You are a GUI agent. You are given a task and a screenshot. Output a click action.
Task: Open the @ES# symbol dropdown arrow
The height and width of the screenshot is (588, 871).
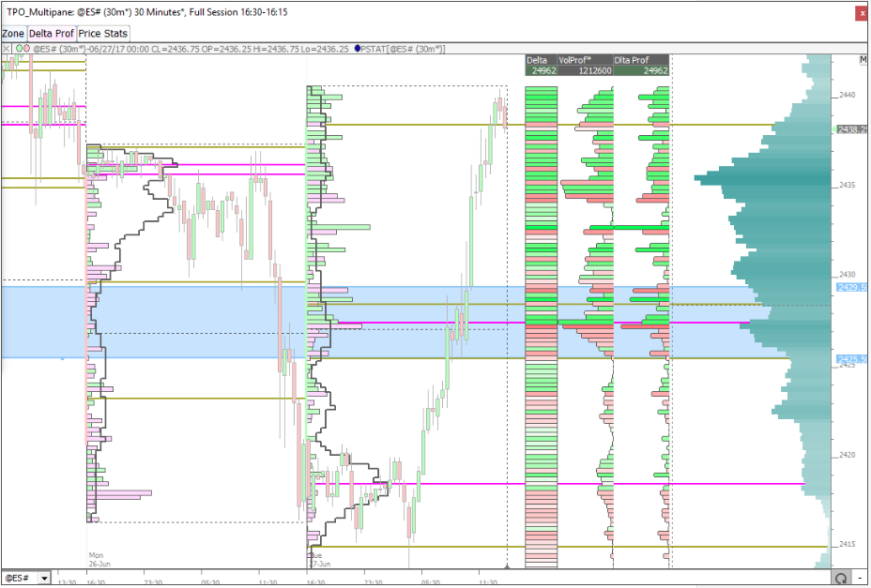(x=43, y=579)
